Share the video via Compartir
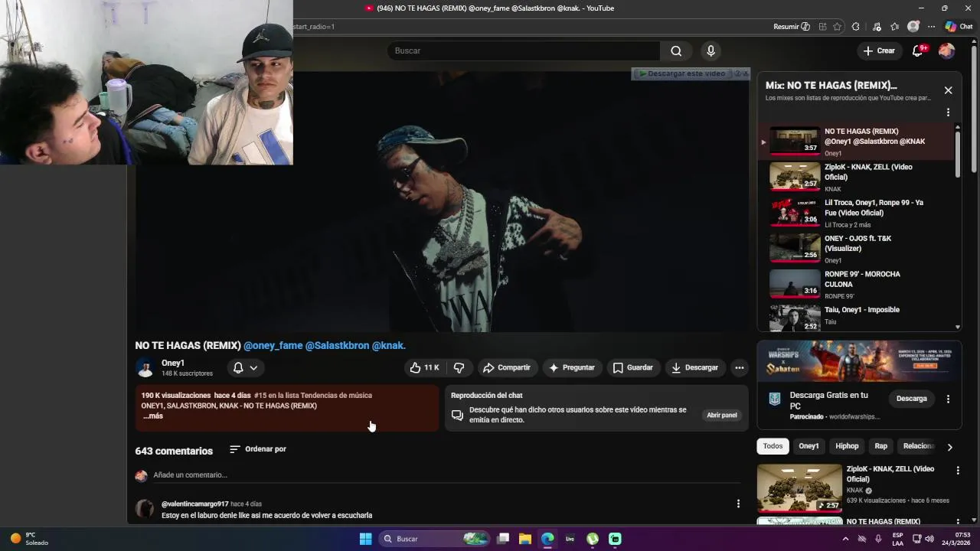Image resolution: width=980 pixels, height=551 pixels. click(507, 368)
